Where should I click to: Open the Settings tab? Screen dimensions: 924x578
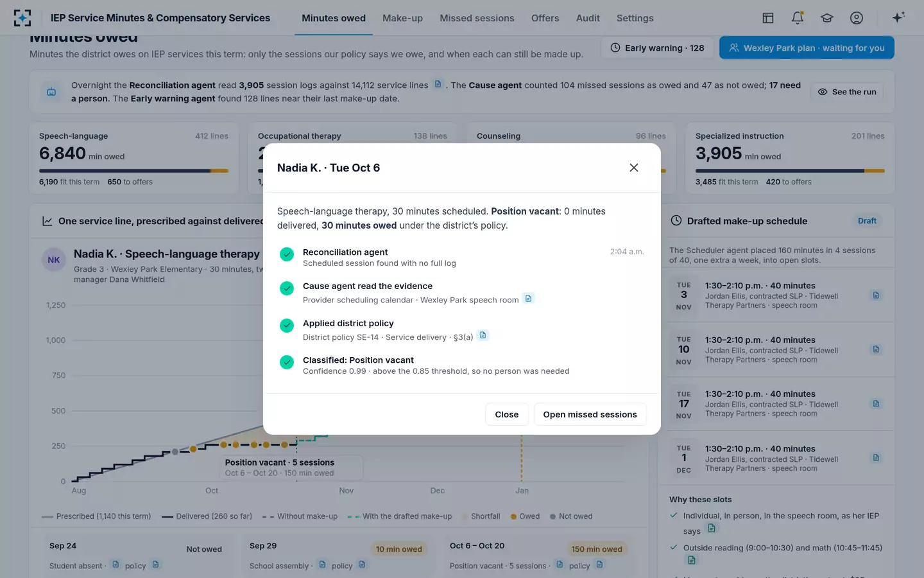pyautogui.click(x=635, y=18)
